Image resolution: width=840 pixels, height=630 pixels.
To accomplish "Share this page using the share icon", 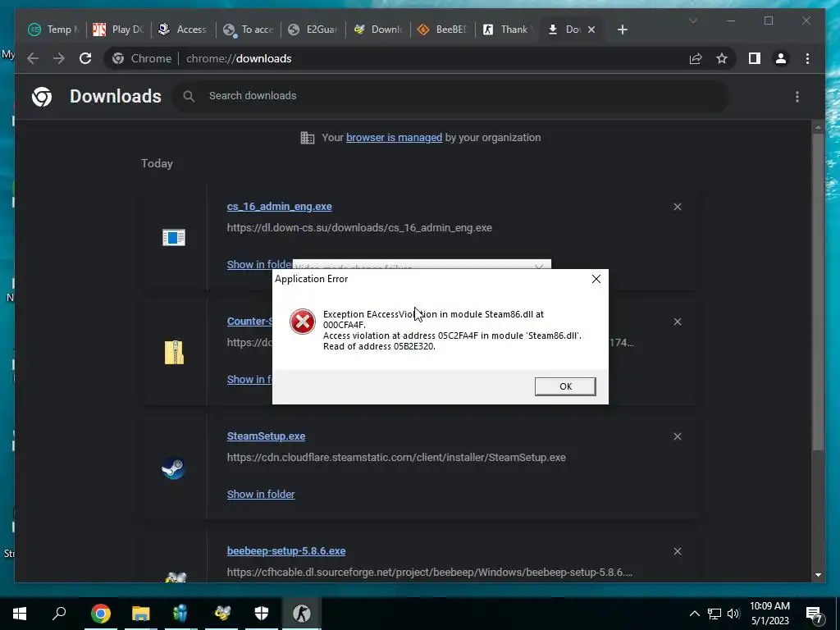I will pos(696,58).
